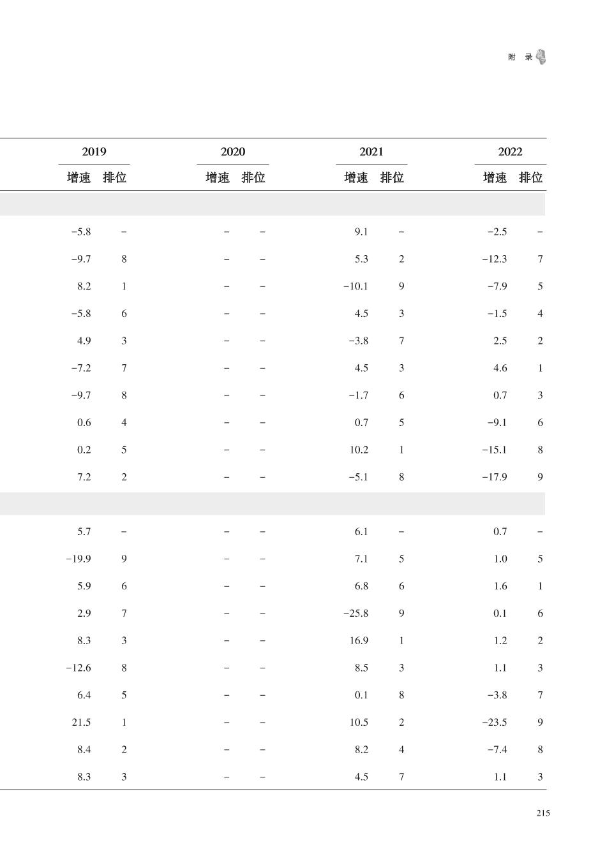Click the 2022 year column header
614x868 pixels.
510,152
